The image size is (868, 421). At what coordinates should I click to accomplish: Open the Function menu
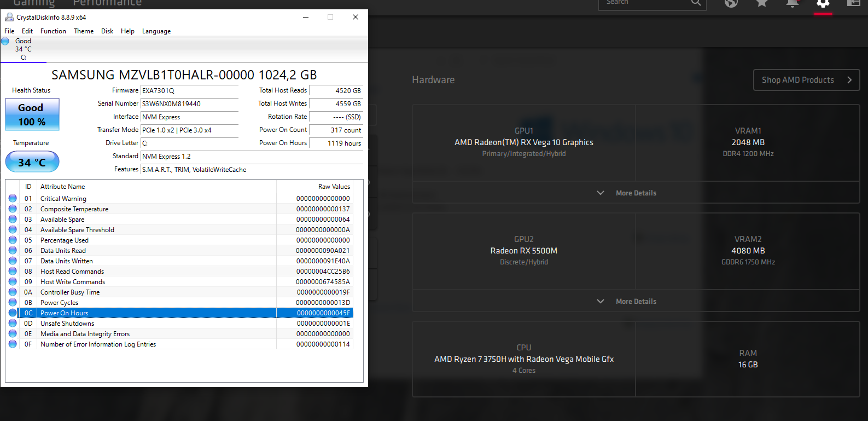(53, 31)
